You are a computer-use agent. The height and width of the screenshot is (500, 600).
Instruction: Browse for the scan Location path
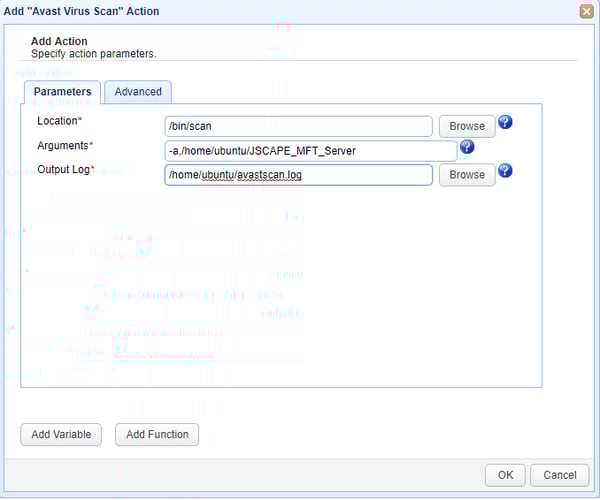467,126
